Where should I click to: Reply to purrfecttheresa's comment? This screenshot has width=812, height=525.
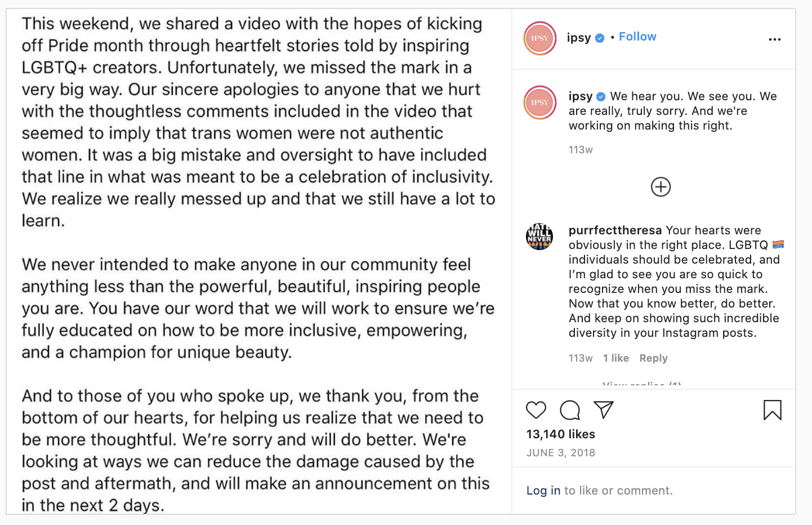click(x=653, y=358)
